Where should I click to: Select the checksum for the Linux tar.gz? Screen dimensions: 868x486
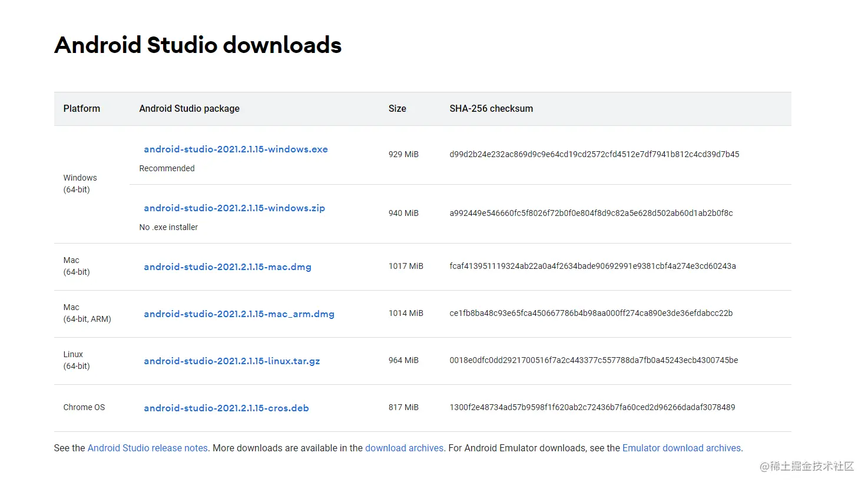click(x=594, y=360)
